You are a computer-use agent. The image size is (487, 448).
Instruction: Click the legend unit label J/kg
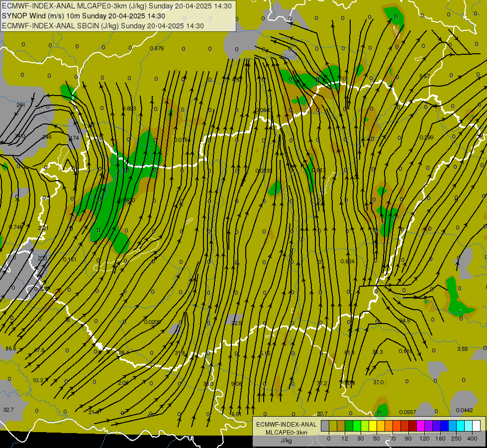(x=287, y=441)
